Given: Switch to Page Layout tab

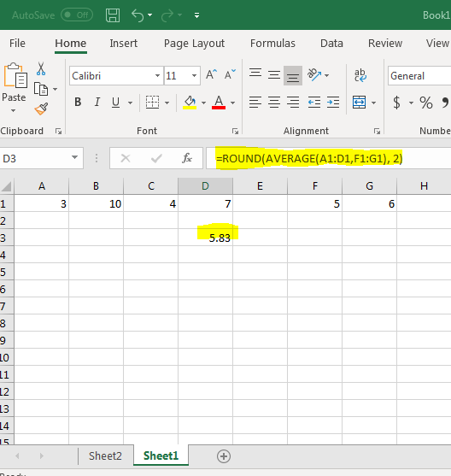Looking at the screenshot, I should tap(194, 44).
